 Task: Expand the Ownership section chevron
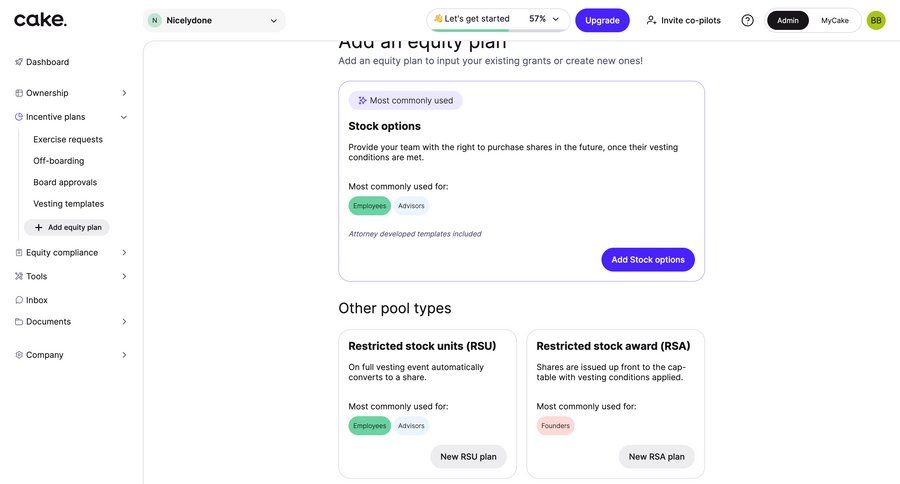pyautogui.click(x=124, y=93)
